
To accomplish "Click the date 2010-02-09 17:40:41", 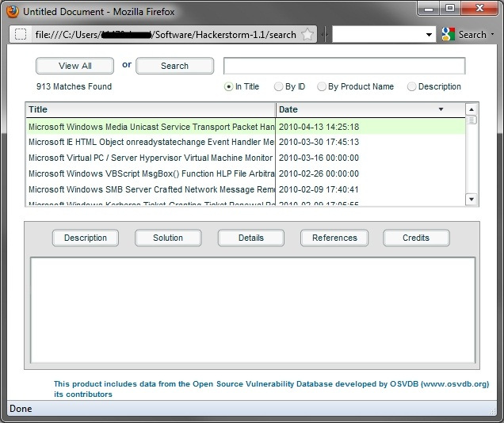I will coord(319,189).
